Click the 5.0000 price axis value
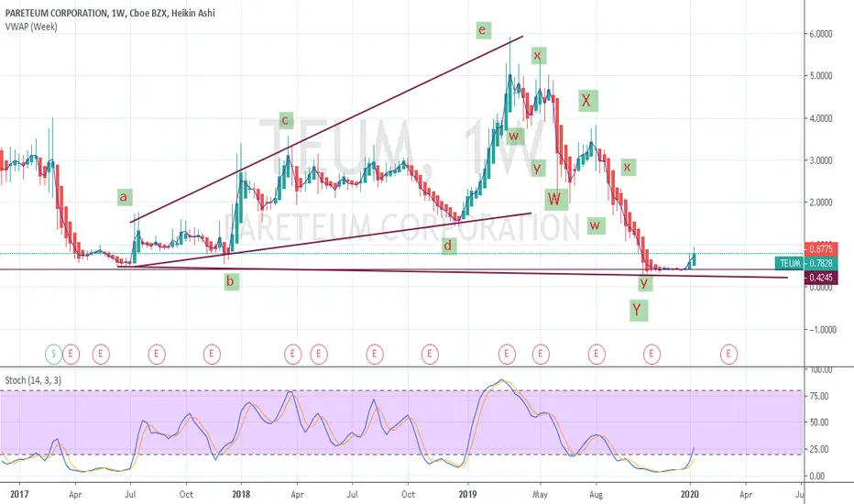 [x=821, y=76]
